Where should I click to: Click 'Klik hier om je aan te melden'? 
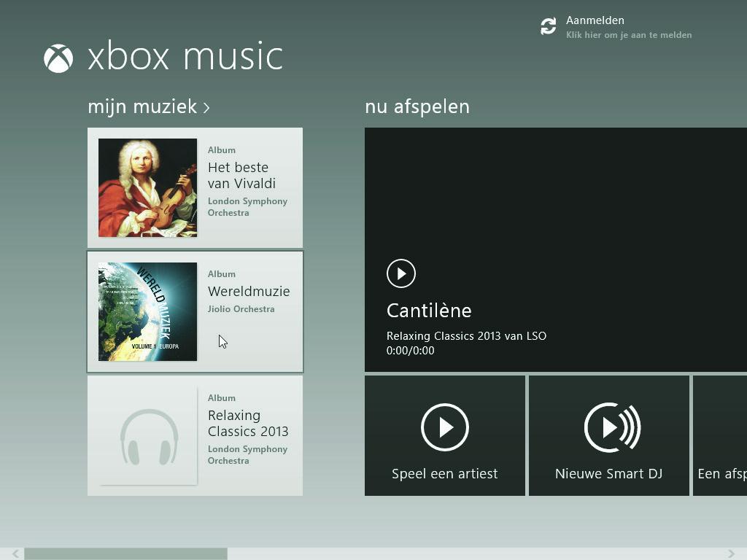pos(629,35)
